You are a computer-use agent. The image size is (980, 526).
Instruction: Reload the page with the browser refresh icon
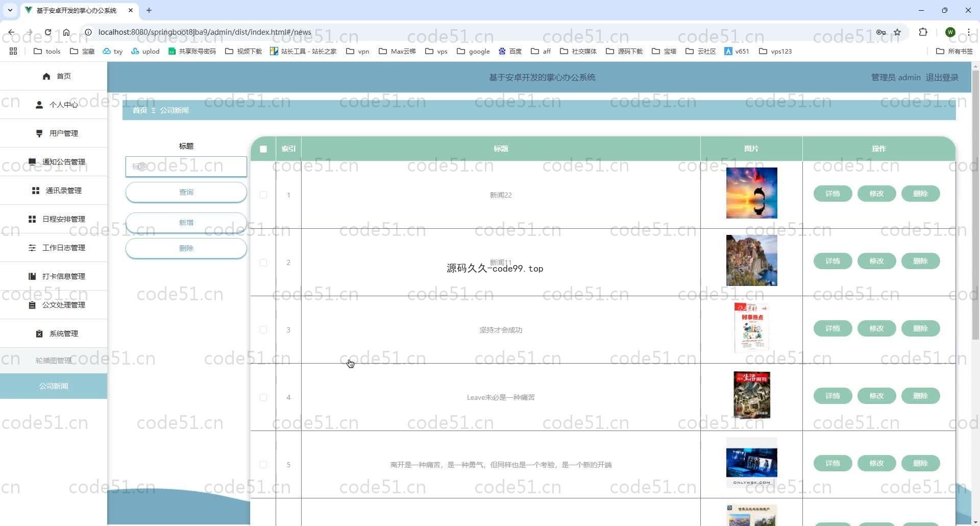(48, 32)
